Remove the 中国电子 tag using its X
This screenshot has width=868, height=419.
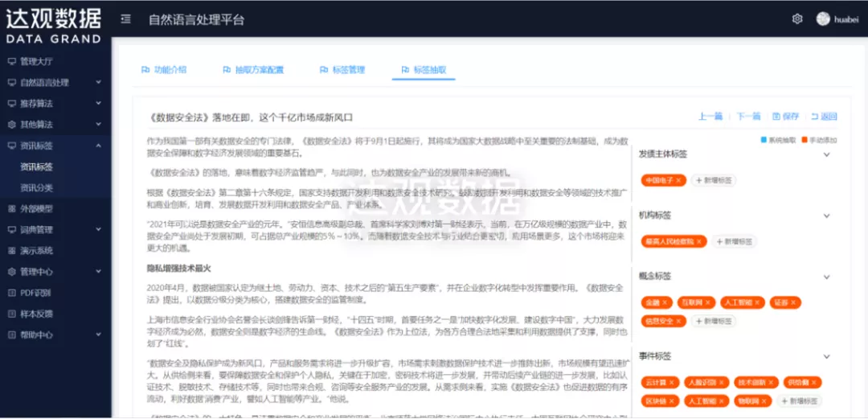click(679, 180)
